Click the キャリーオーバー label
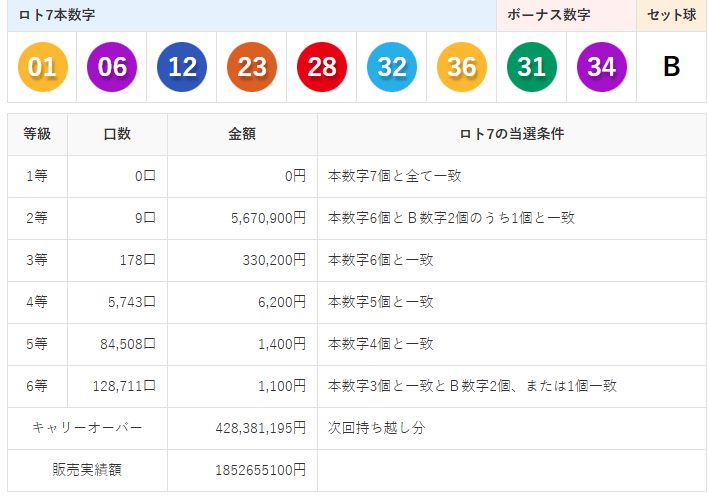Viewport: 708px width, 498px height. point(87,428)
